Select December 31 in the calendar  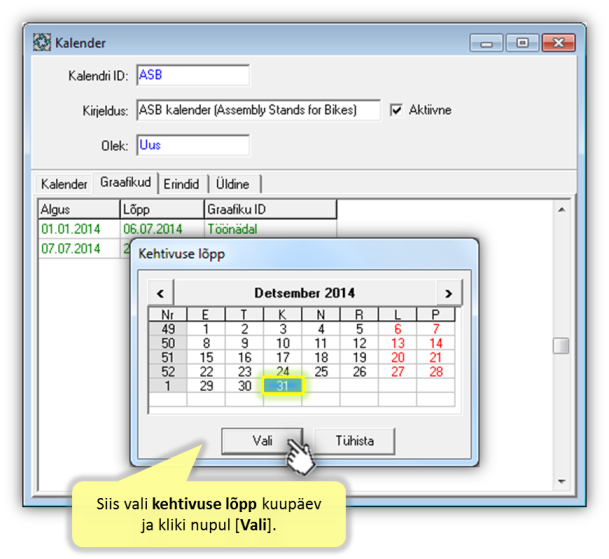[x=282, y=386]
